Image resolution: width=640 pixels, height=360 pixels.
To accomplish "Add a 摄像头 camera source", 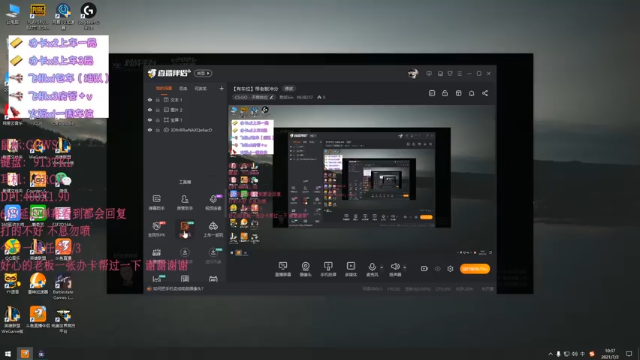I will click(x=305, y=269).
